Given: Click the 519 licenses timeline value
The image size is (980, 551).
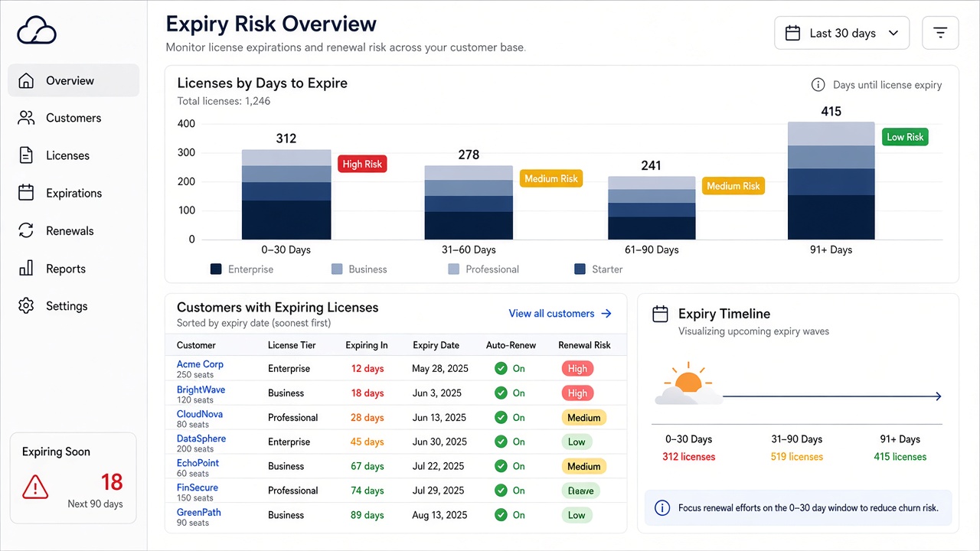Looking at the screenshot, I should coord(796,457).
